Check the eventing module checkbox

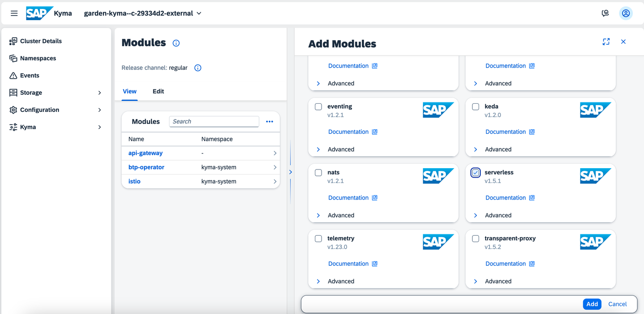tap(318, 107)
